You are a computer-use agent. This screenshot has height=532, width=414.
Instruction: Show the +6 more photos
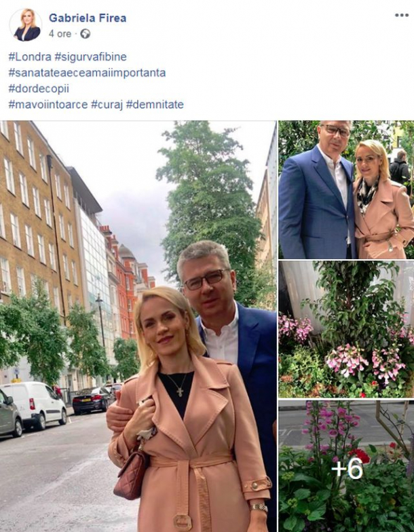pyautogui.click(x=346, y=466)
